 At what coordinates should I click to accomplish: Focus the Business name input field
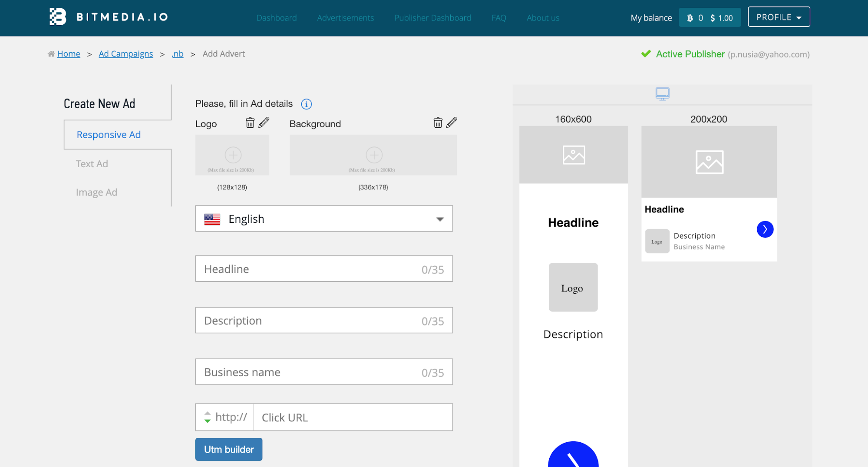coord(324,372)
